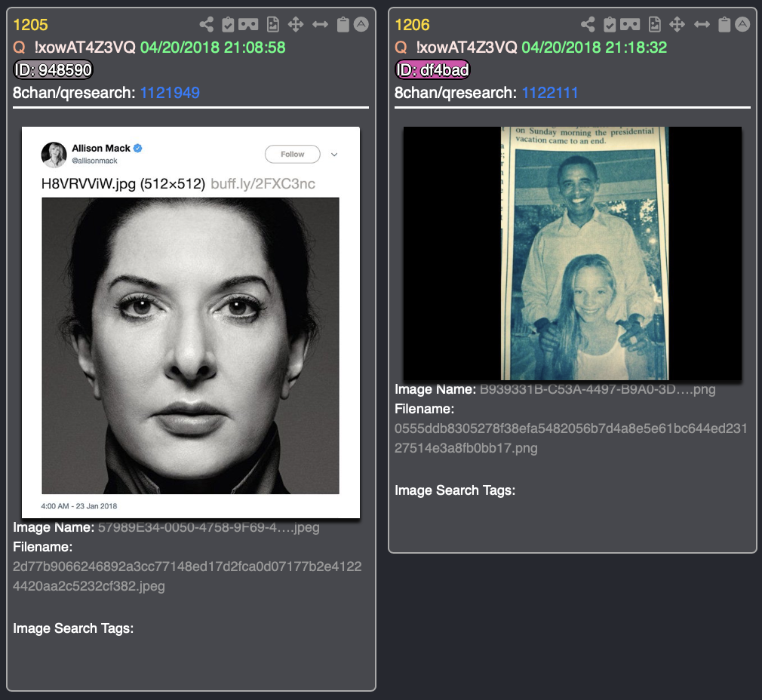Click the four-way move arrows icon on post 1206
Screen dimensions: 762x700
click(x=677, y=24)
